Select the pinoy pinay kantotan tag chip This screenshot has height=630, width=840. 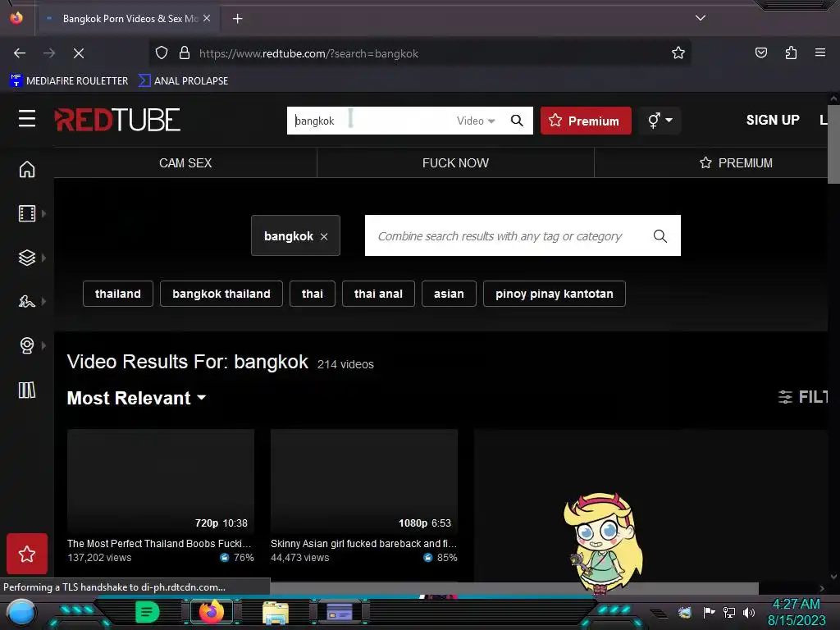(555, 294)
